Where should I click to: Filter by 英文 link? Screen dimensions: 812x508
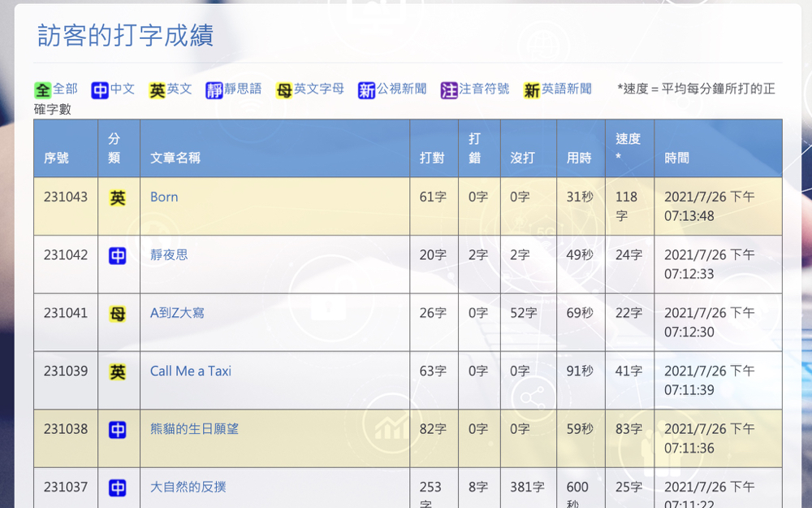[179, 89]
